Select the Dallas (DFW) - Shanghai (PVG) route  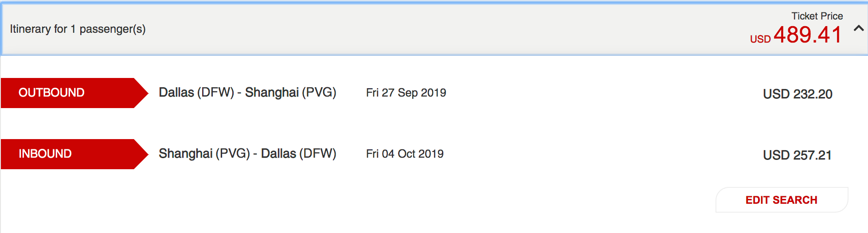pos(247,93)
